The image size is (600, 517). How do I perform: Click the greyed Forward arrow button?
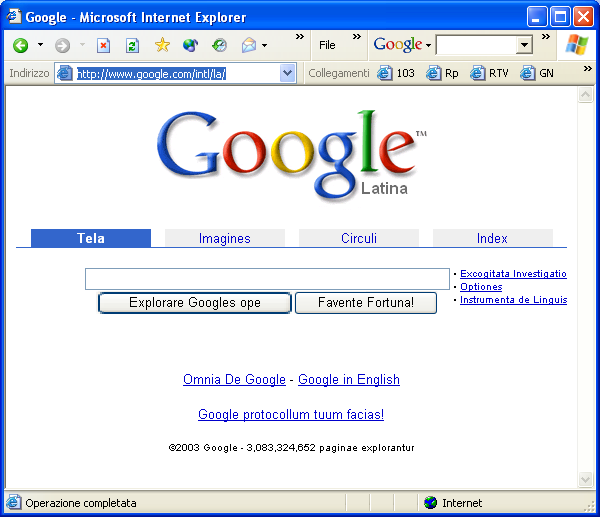(62, 46)
